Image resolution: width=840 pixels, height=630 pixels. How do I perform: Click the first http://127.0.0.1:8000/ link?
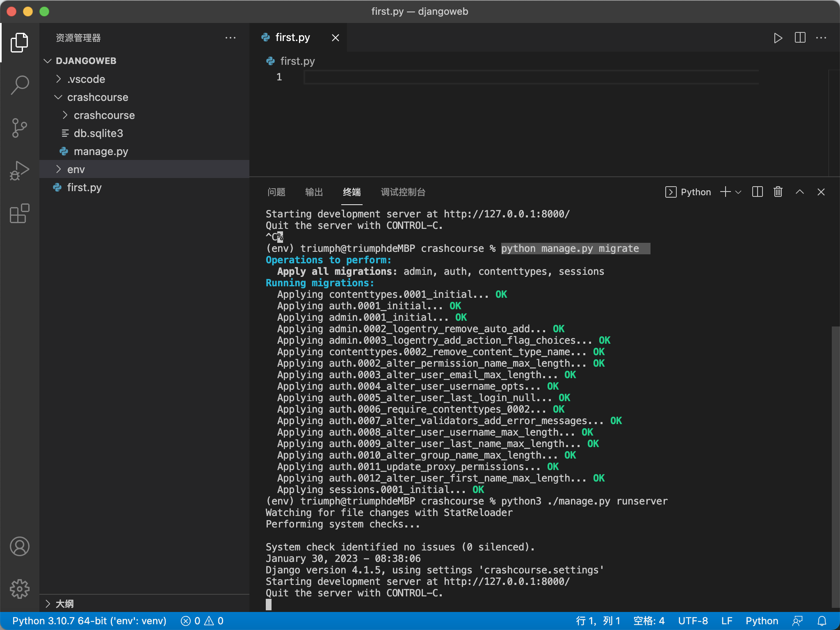tap(507, 214)
